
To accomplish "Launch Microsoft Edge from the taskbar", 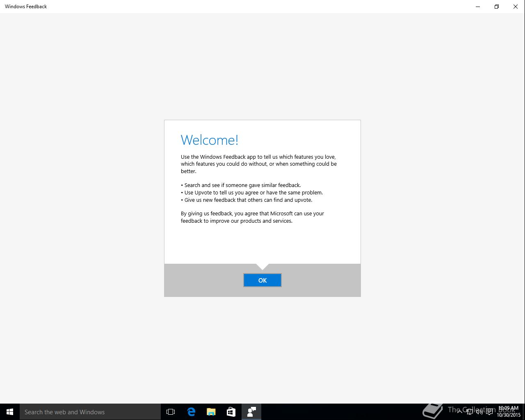I will tap(191, 412).
